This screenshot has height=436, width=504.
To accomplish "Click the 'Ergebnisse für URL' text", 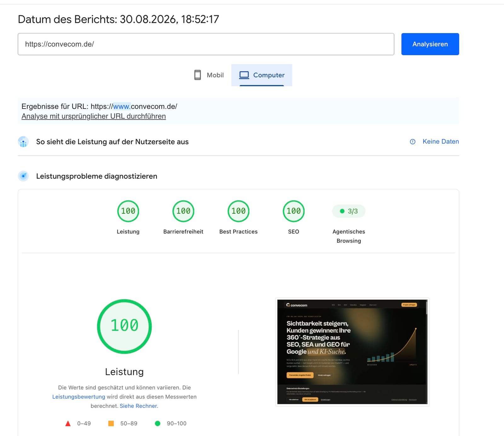I will pos(99,106).
